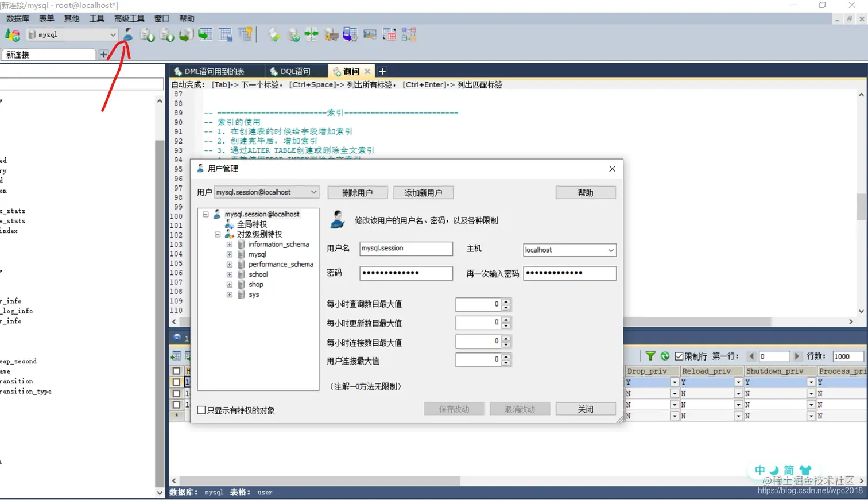868x500 pixels.
Task: Open the query builder red table icon
Action: pos(389,35)
